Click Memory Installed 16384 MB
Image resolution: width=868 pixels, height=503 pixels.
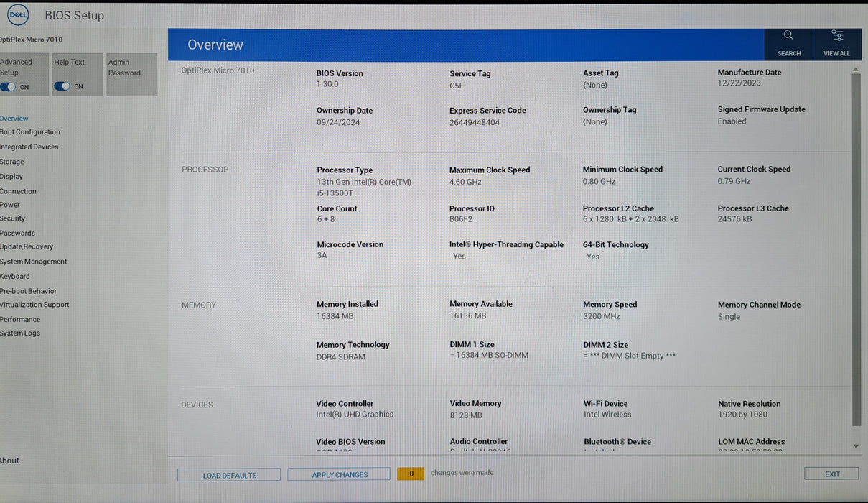tap(335, 316)
